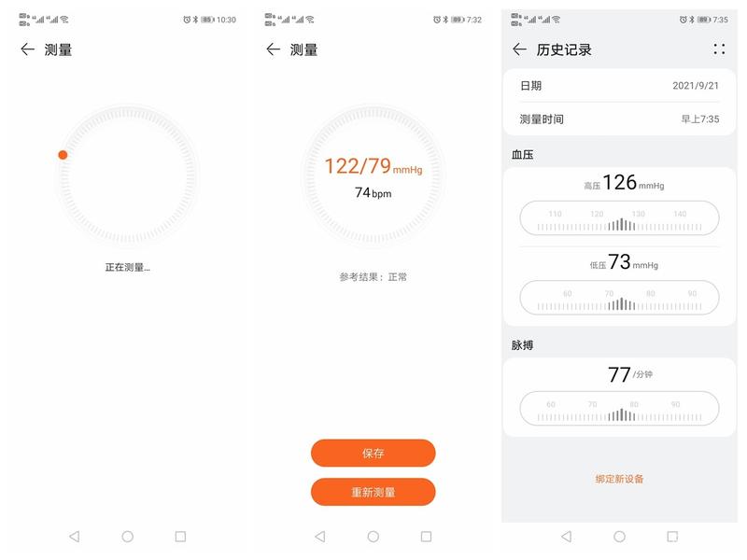This screenshot has height=560, width=747.
Task: Save the measurement with 保存 button
Action: [x=373, y=453]
